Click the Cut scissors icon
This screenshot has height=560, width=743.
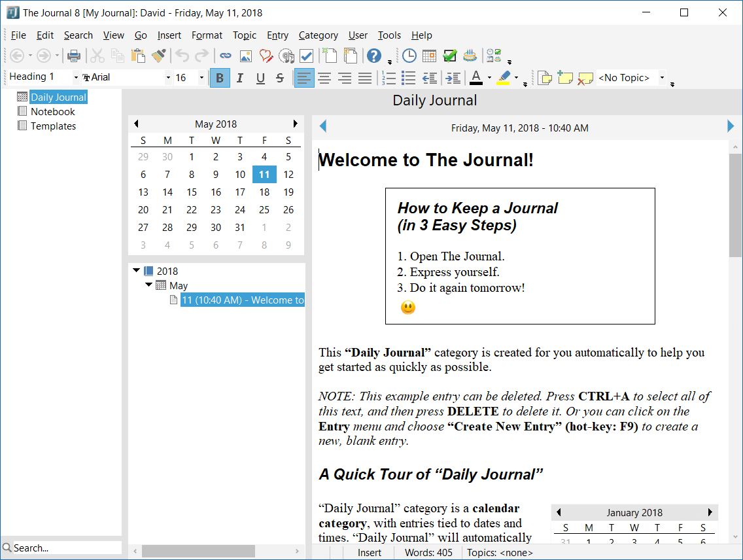point(97,56)
